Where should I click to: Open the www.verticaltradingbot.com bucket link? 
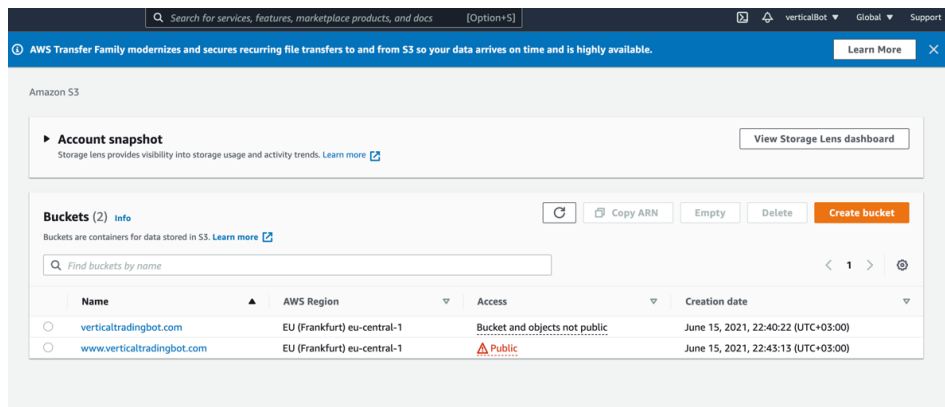coord(143,348)
